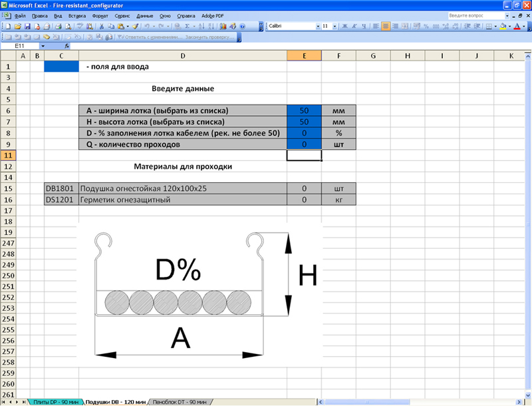Toggle bold (Ж) formatting
Screen dimensions: 532x406
(344, 26)
